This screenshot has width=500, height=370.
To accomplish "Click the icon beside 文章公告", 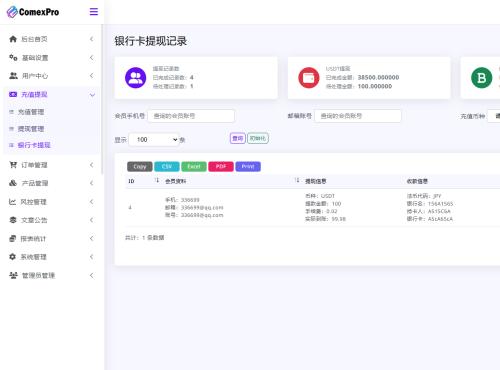I will point(13,220).
